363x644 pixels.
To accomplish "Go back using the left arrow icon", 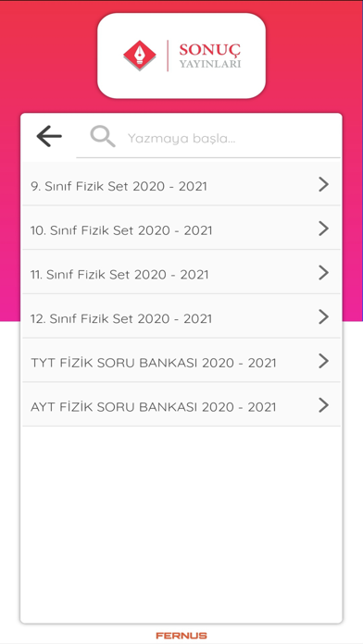I will pos(49,136).
